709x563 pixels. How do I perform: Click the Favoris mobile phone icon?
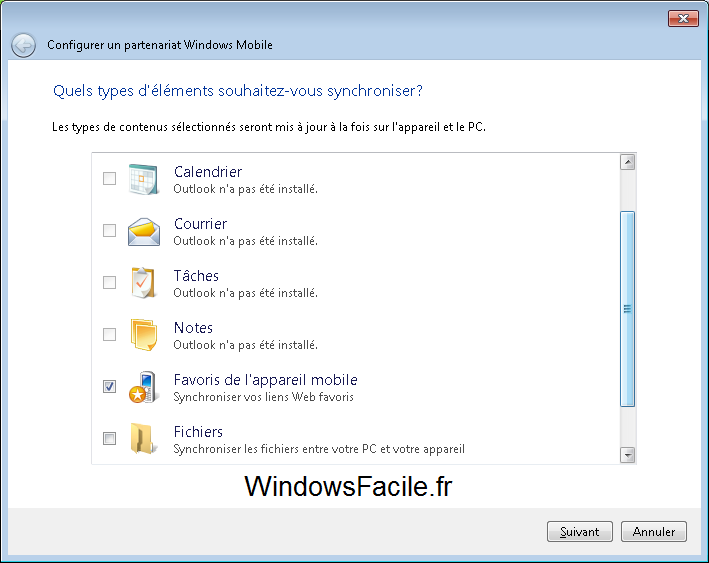[x=144, y=387]
